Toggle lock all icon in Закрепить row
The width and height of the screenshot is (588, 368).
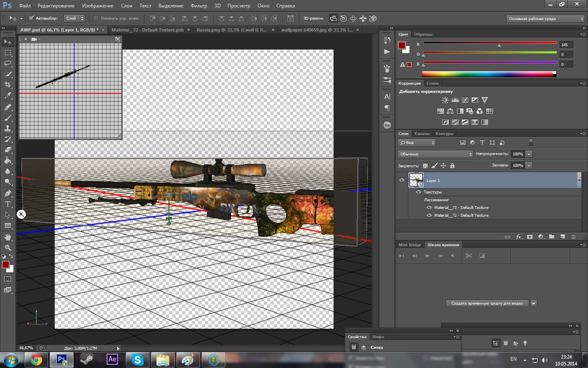(x=452, y=165)
